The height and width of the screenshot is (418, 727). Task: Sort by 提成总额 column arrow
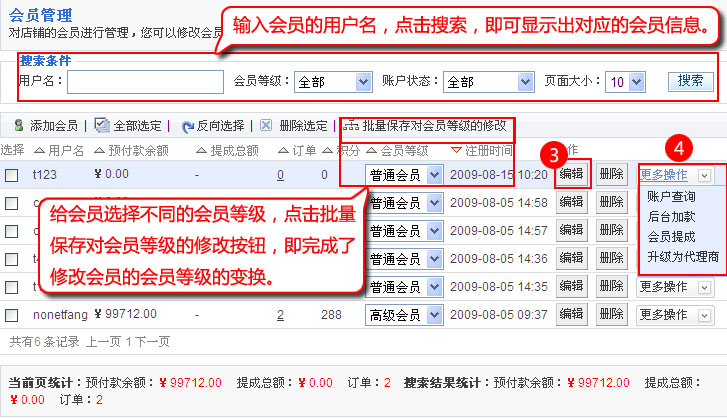pos(201,151)
